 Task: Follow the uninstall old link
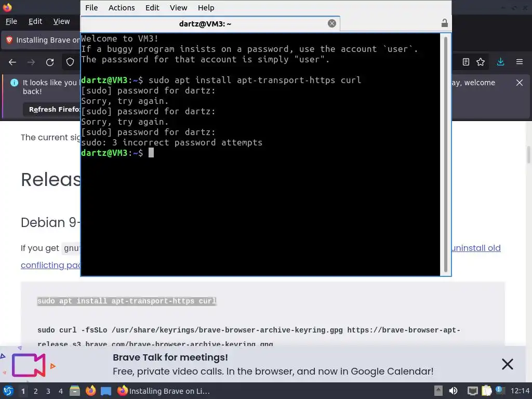pyautogui.click(x=476, y=248)
